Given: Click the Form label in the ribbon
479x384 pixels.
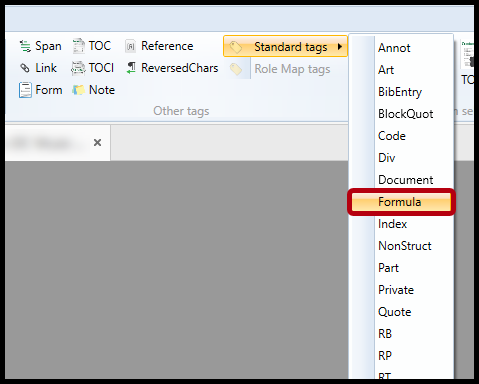Looking at the screenshot, I should (49, 90).
